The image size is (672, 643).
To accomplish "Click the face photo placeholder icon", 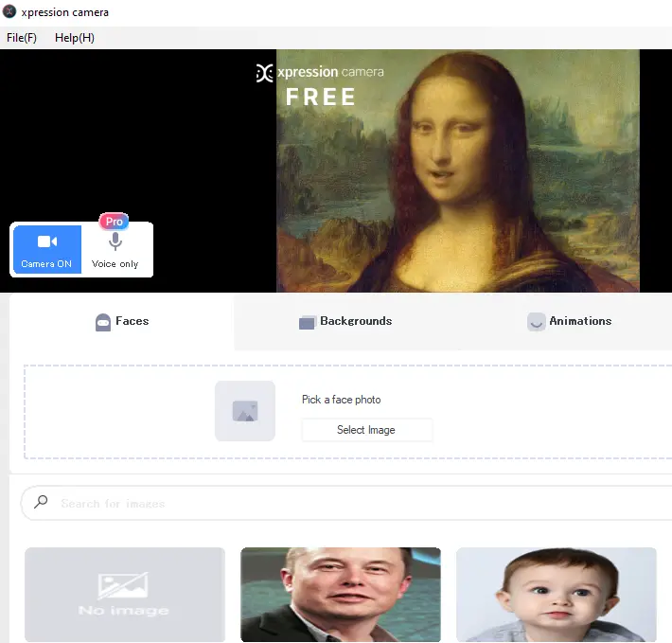I will tap(245, 411).
